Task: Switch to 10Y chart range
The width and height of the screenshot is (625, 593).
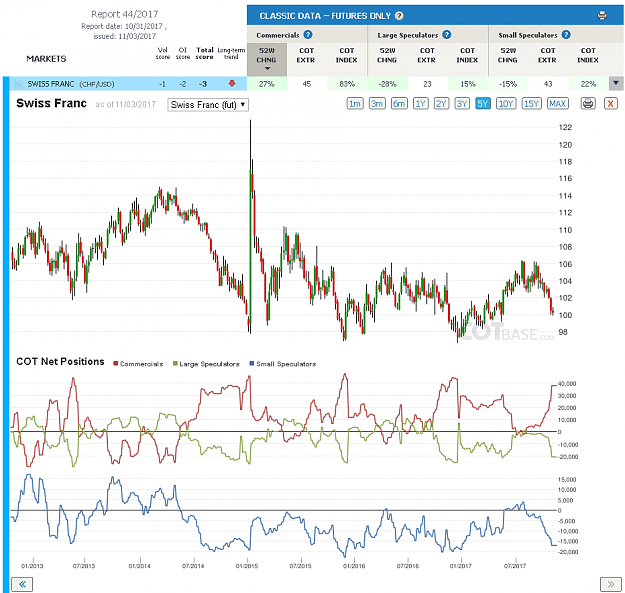Action: coord(506,104)
